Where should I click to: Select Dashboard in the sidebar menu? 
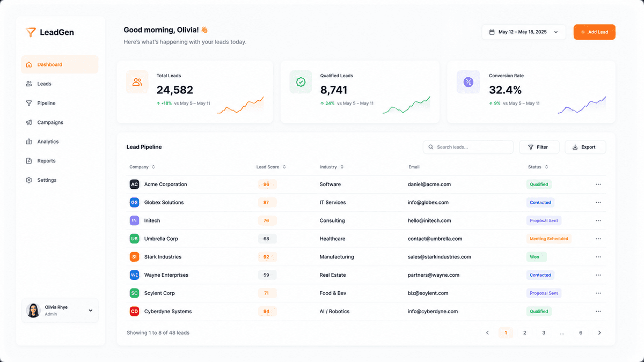(60, 64)
